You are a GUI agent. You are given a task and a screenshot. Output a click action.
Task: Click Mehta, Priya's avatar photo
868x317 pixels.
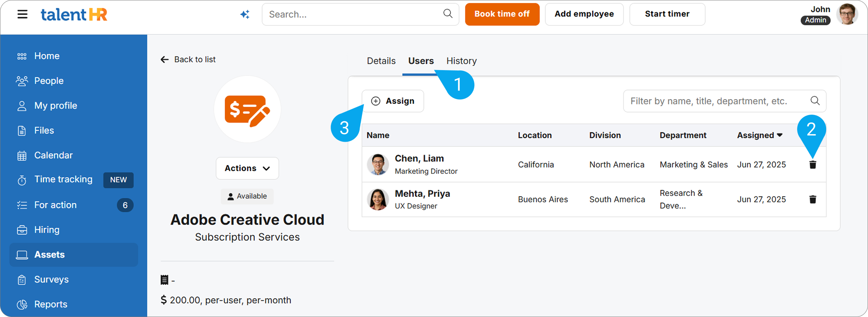coord(378,199)
